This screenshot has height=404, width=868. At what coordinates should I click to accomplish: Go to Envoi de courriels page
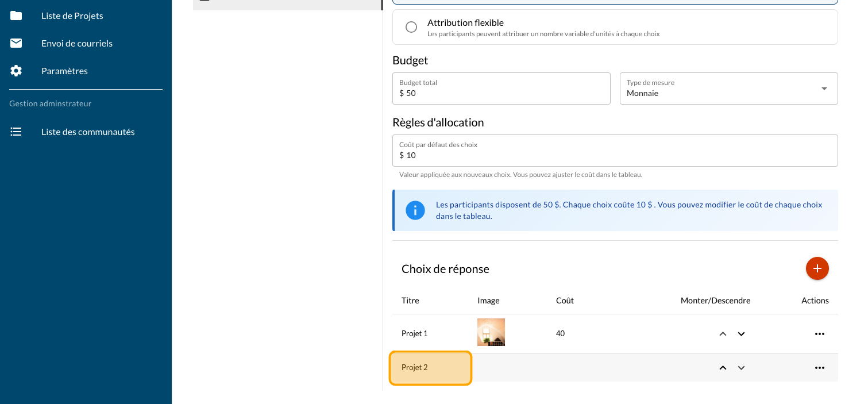point(77,43)
